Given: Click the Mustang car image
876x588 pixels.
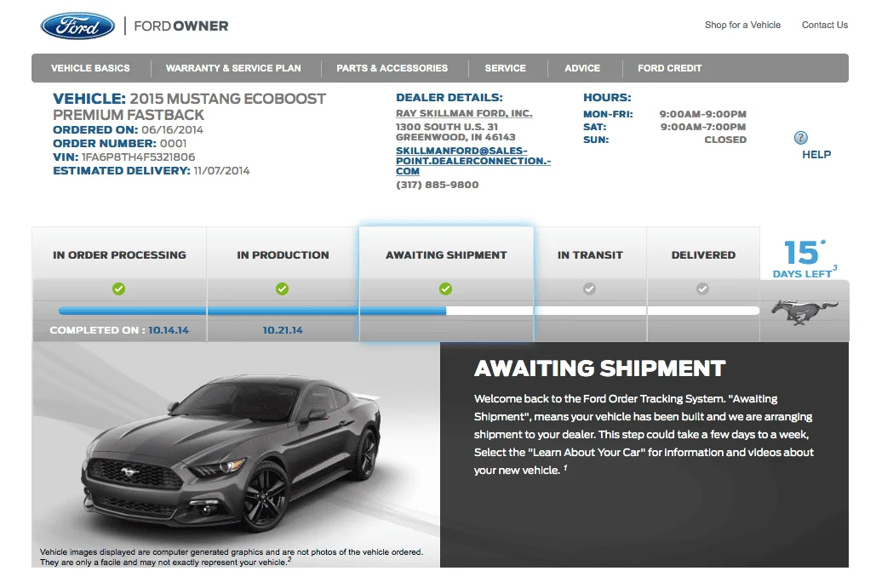Looking at the screenshot, I should point(233,453).
